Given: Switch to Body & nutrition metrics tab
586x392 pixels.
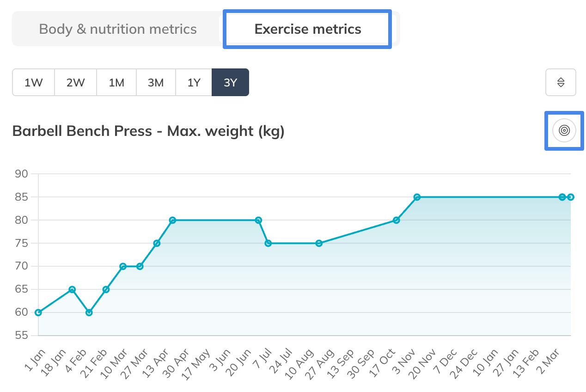Looking at the screenshot, I should (x=118, y=29).
